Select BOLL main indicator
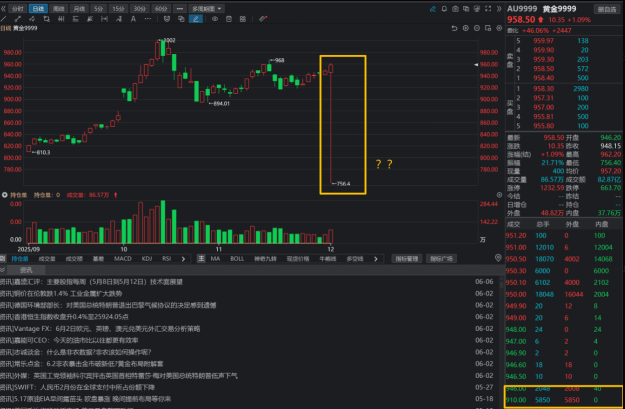 [x=237, y=259]
